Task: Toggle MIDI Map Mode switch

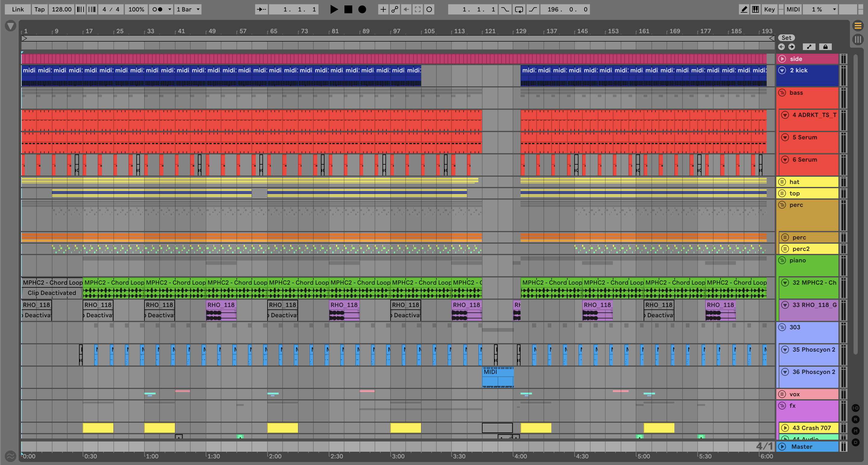Action: 793,9
